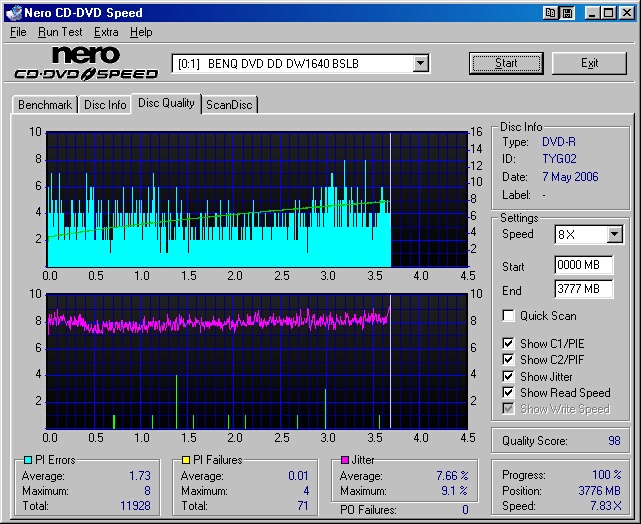Screen dimensions: 641x524
Task: Click the cyan PI Errors legend swatch
Action: [28, 460]
